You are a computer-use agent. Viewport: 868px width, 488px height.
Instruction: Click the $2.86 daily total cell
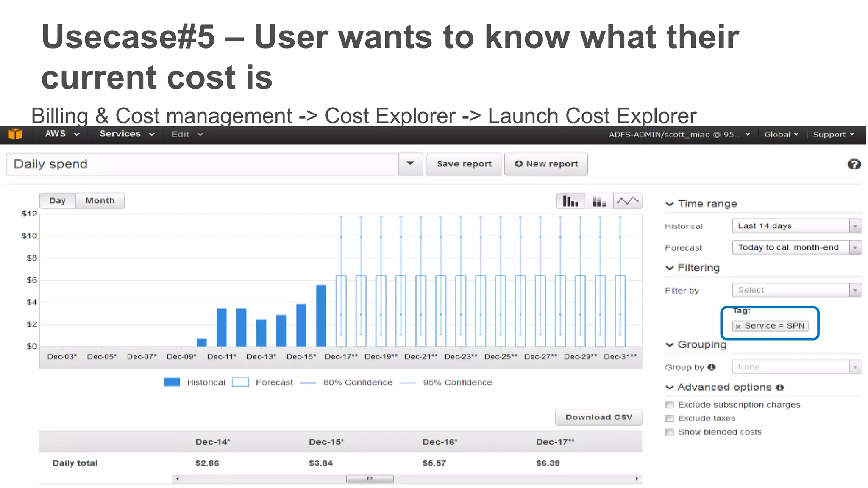pos(207,463)
